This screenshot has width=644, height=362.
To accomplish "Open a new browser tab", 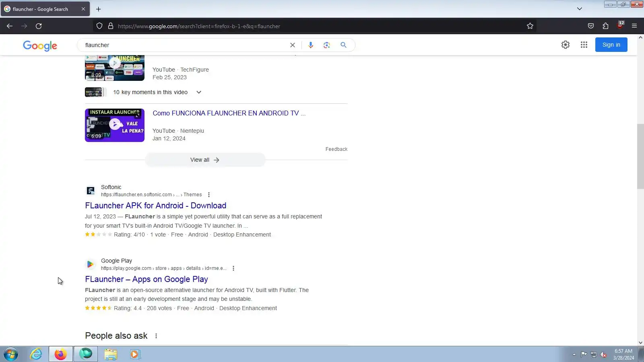I will pyautogui.click(x=98, y=9).
